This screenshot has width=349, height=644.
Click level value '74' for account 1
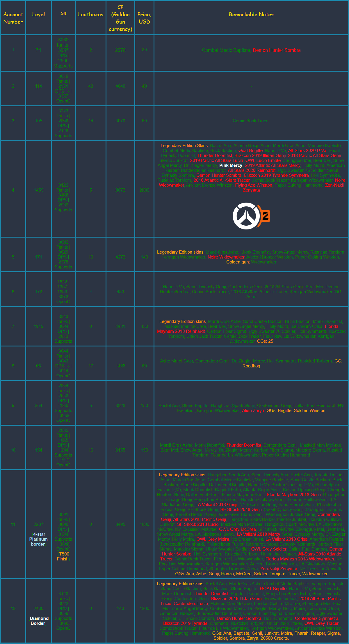pos(38,50)
